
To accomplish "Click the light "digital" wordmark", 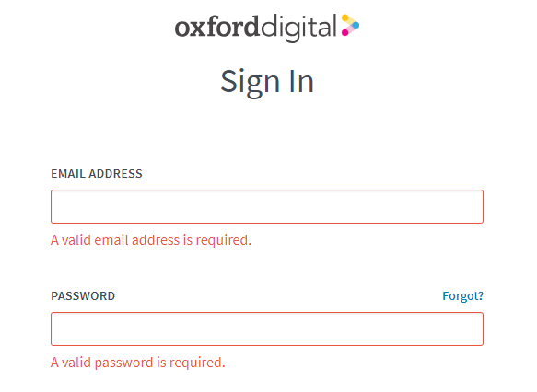I will point(298,28).
